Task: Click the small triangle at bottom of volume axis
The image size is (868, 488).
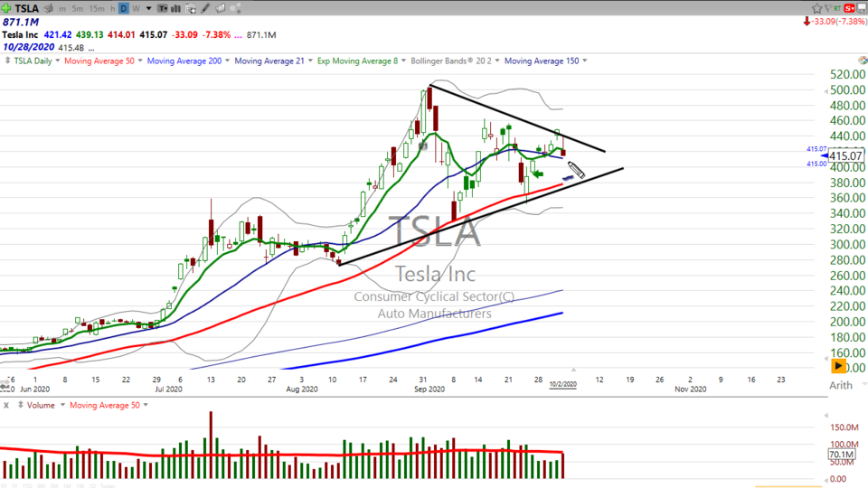Action: click(826, 480)
